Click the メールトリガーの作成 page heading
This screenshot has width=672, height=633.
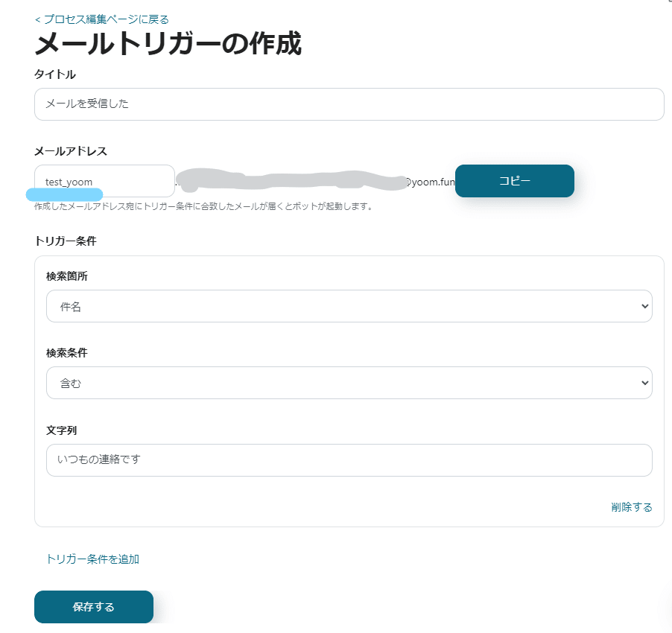click(x=168, y=45)
